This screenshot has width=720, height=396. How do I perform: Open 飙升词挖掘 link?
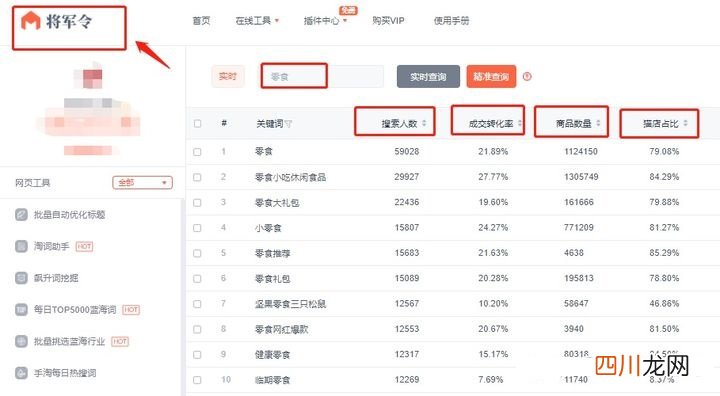[56, 278]
